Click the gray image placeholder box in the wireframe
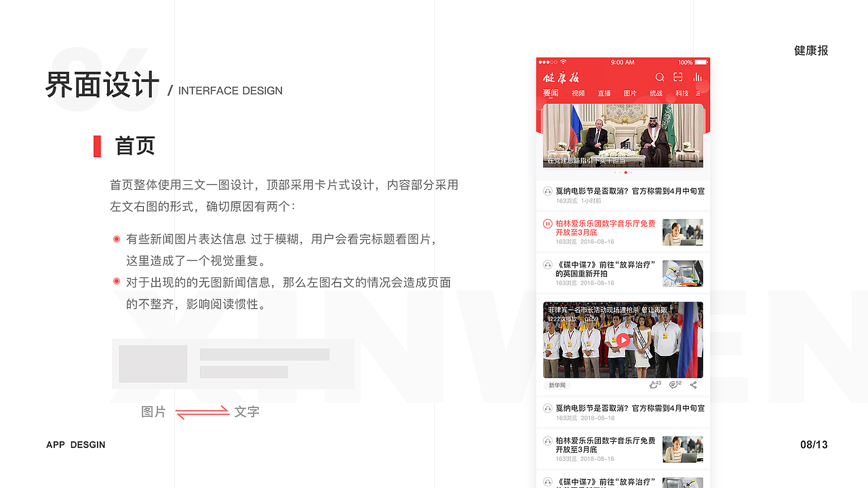The width and height of the screenshot is (868, 488). (153, 364)
